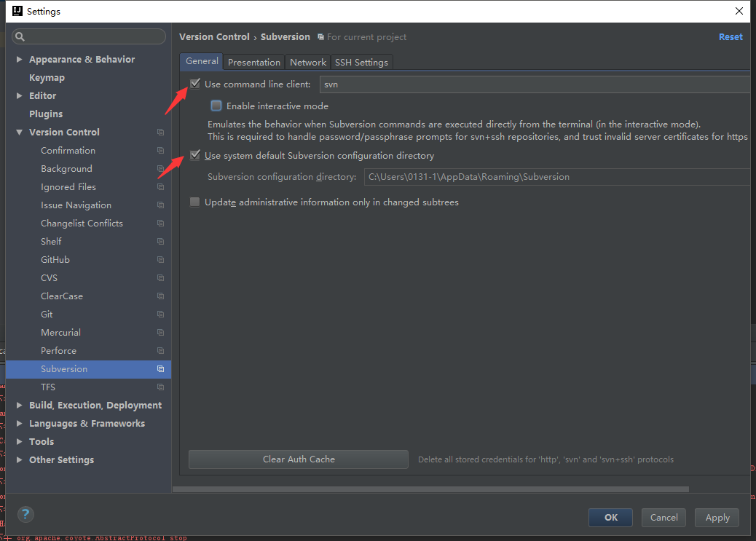Click the project icon in Shelf row
This screenshot has width=756, height=541.
tap(160, 242)
